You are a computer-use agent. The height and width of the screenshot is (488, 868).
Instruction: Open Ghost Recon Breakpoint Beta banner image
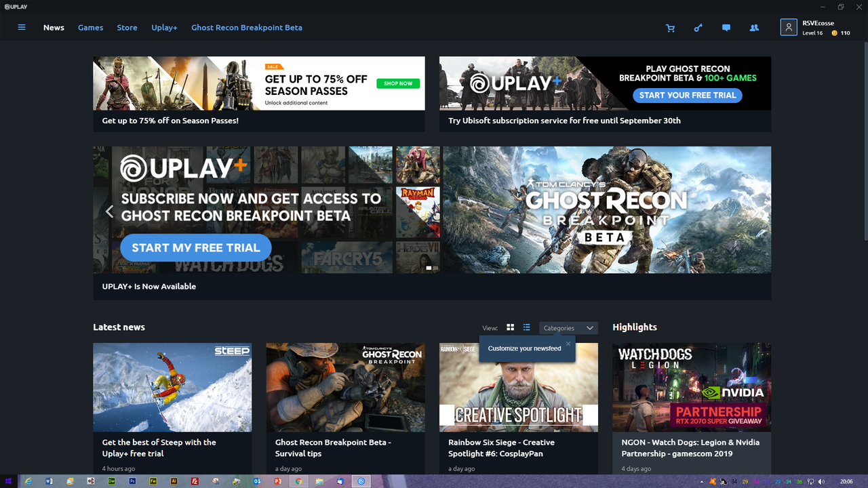(x=607, y=210)
